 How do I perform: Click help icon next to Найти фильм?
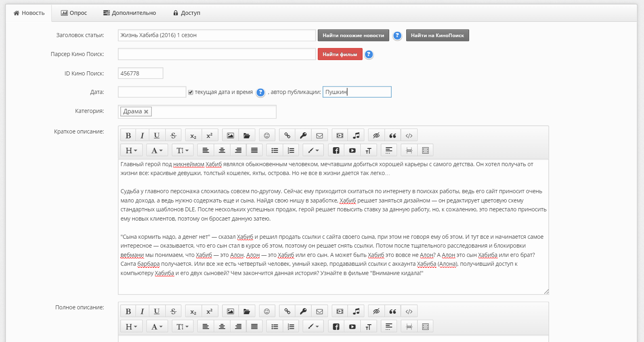click(x=369, y=54)
